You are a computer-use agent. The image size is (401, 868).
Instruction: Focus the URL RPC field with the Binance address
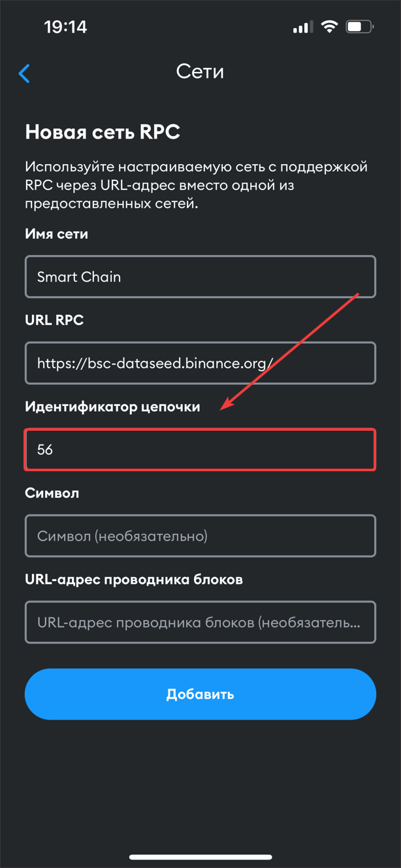[200, 363]
